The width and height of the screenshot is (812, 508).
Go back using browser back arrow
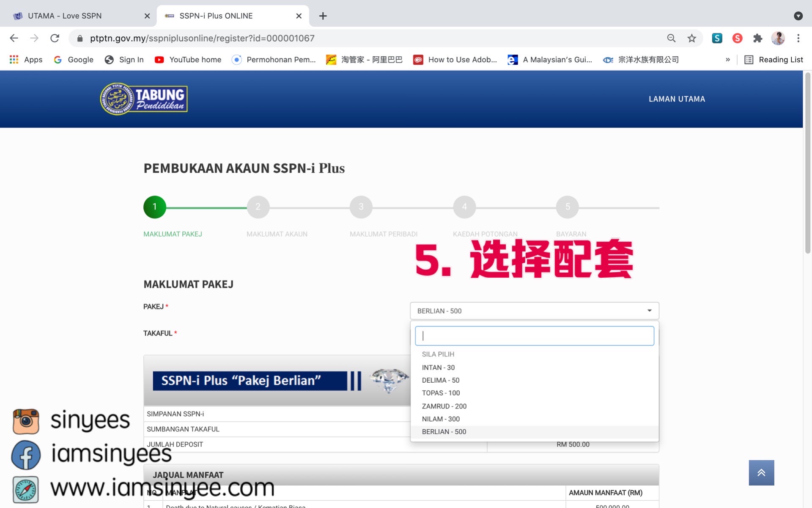coord(14,38)
